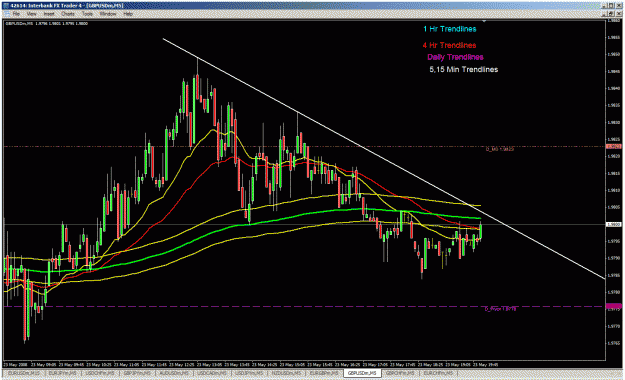Select the active GBPUSDm,M5 chart tab

pos(362,373)
